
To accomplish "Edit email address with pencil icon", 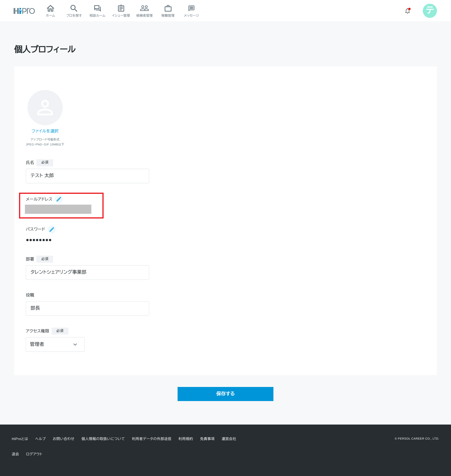I will coord(59,199).
